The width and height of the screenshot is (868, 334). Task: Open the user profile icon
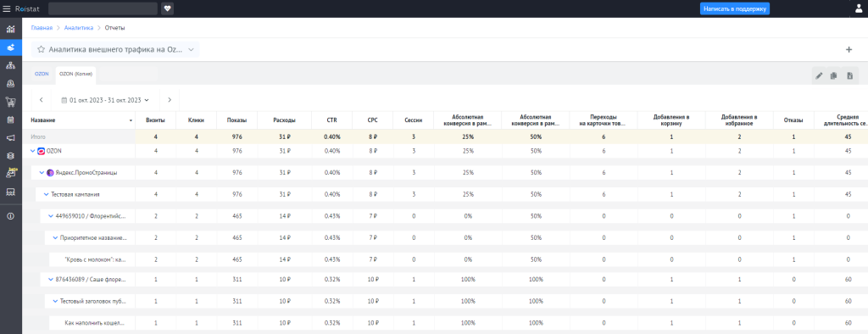[858, 8]
